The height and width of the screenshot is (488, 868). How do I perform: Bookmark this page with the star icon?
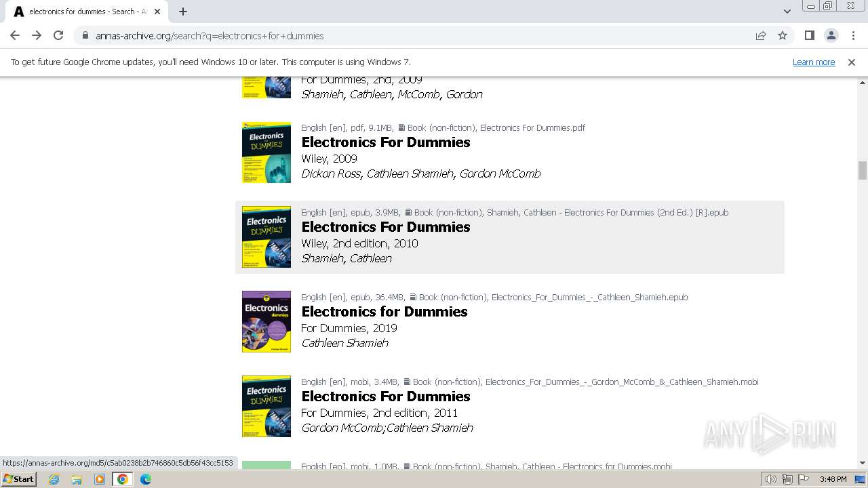coord(783,36)
